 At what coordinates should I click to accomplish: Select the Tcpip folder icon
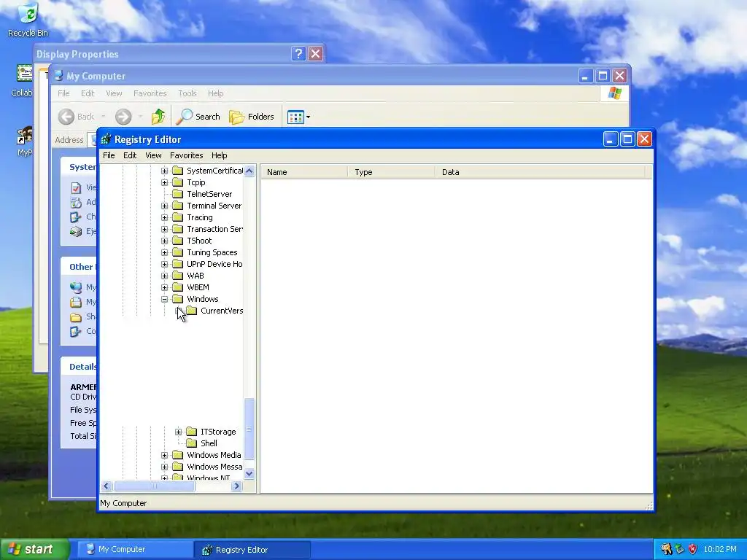pos(178,182)
